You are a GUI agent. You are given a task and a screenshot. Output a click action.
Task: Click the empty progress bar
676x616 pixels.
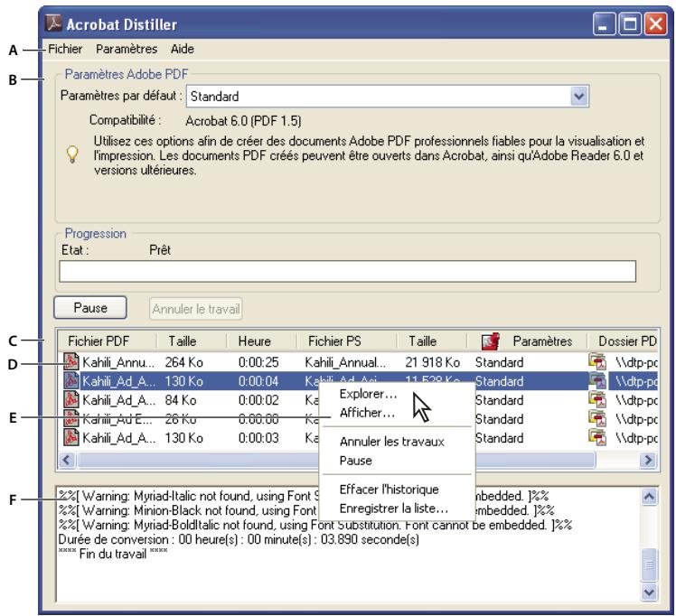347,271
